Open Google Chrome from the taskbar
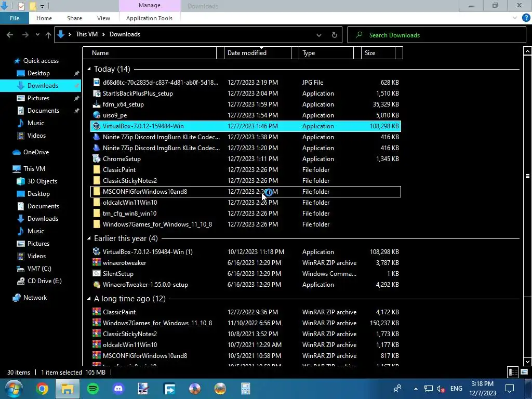Screen dimensions: 532x399 tap(42, 389)
